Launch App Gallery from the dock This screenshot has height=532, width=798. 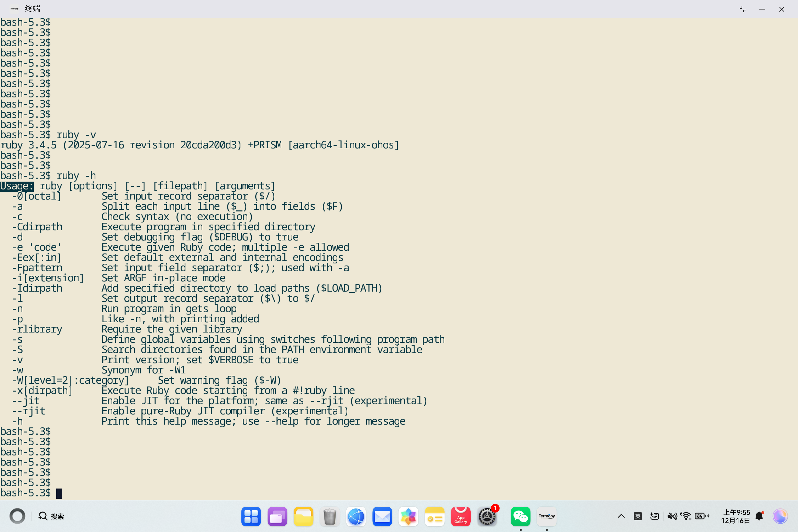tap(460, 516)
